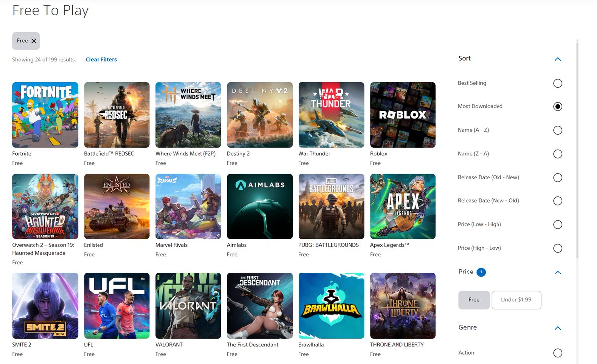Select the Action genre radio button

pos(558,353)
